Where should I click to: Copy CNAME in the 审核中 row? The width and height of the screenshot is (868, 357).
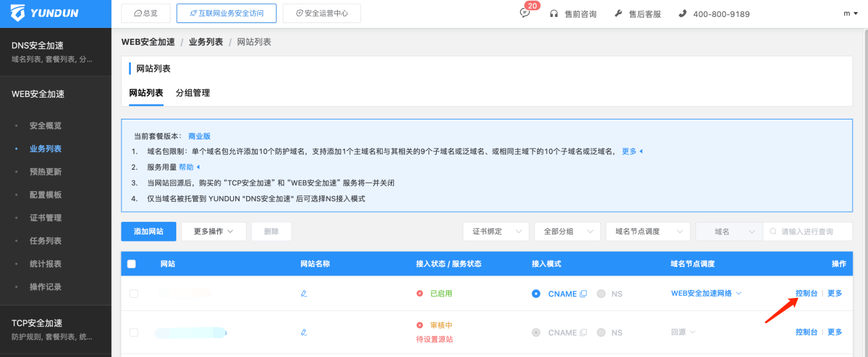(583, 333)
